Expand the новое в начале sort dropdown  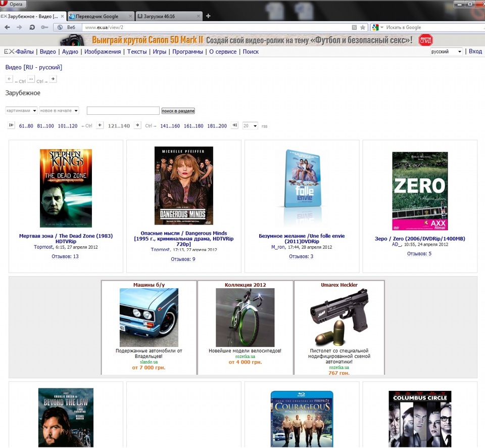point(59,111)
